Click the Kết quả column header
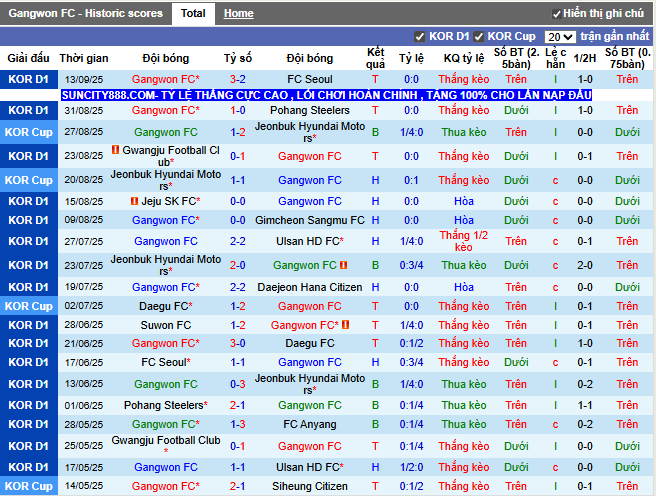The height and width of the screenshot is (496, 656). pyautogui.click(x=375, y=58)
